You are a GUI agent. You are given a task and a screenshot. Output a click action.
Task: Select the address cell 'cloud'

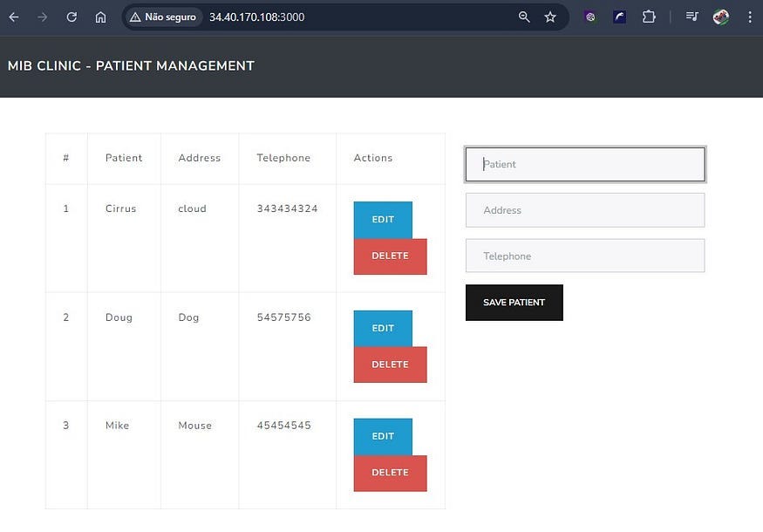coord(192,208)
